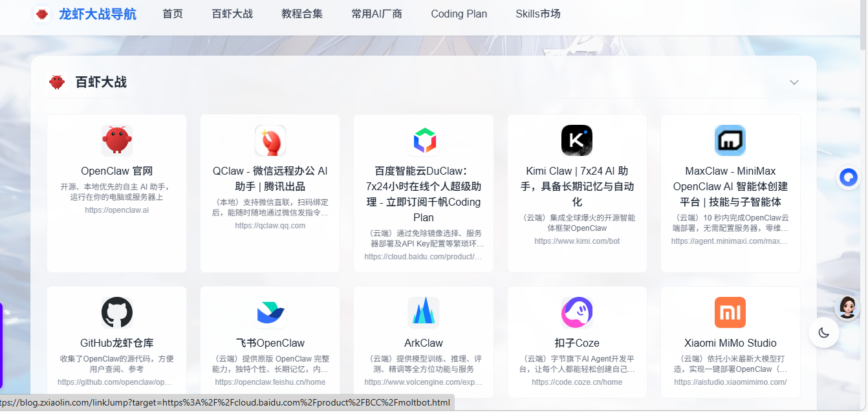
Task: Toggle dark mode with moon button
Action: 823,332
